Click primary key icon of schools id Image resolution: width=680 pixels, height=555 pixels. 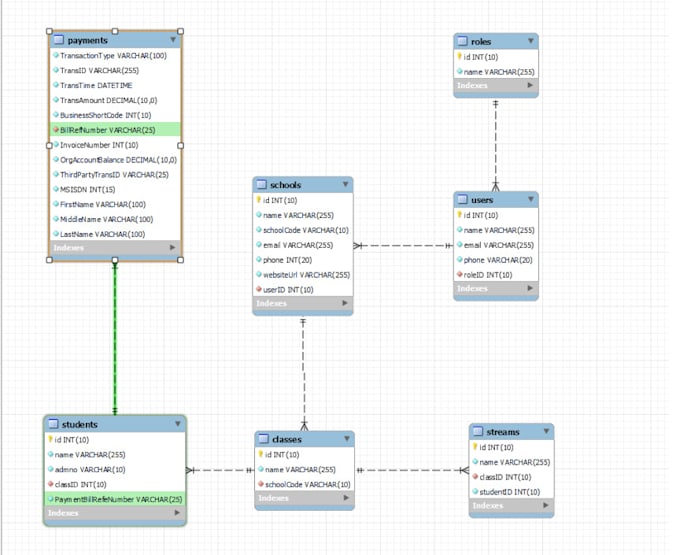pos(258,200)
